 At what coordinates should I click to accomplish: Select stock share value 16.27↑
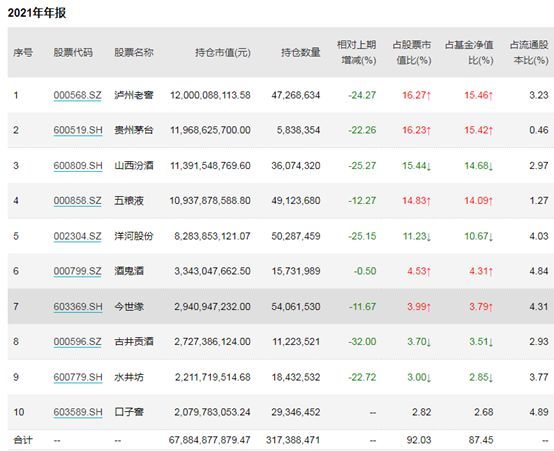pos(417,95)
